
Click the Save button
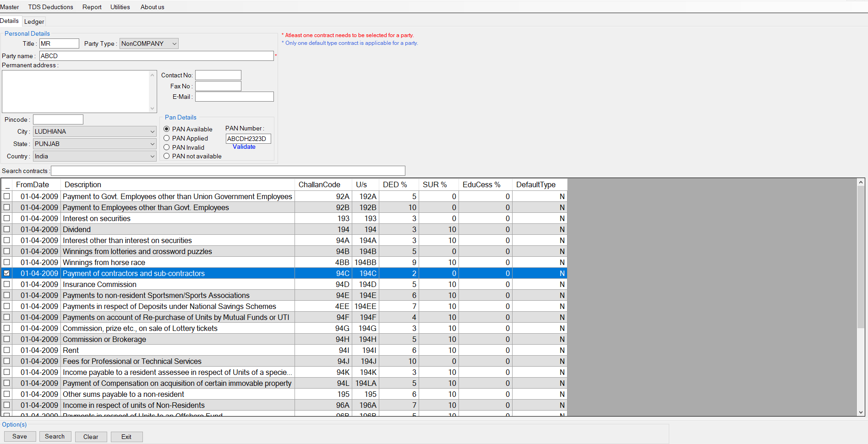point(20,436)
